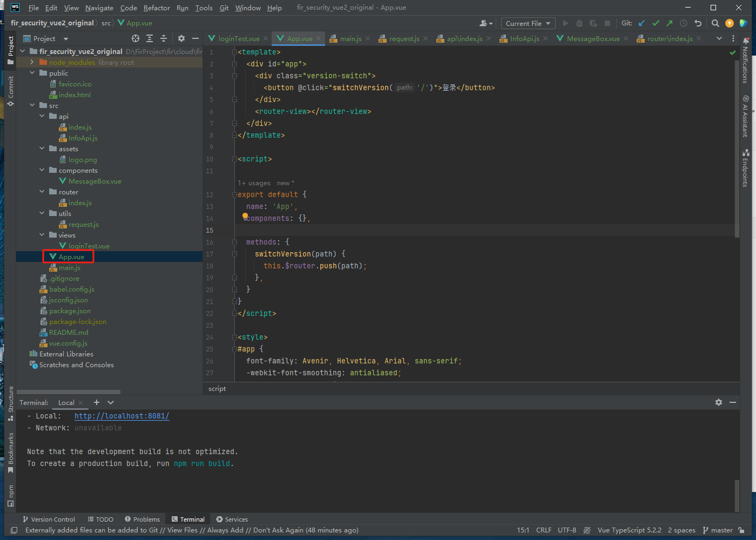This screenshot has height=540, width=756.
Task: Commit changes with green checkmark icon
Action: pos(656,23)
